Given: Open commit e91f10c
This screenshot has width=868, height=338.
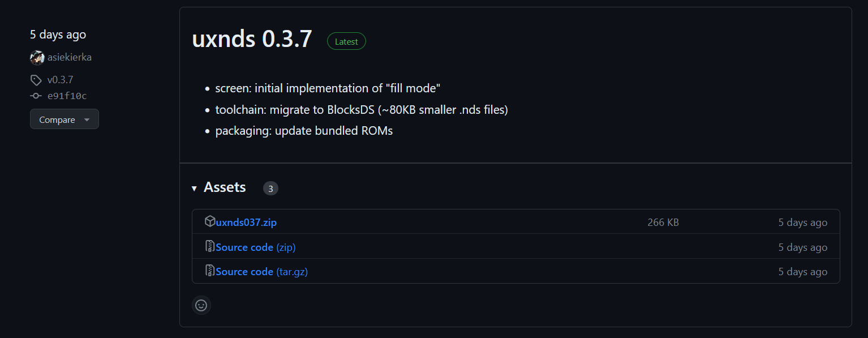Looking at the screenshot, I should (x=67, y=96).
